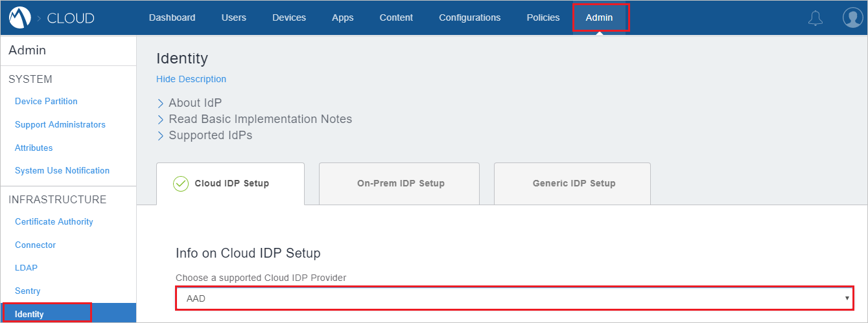Screen dimensions: 868x323
Task: Open the Dashboard menu
Action: click(172, 17)
